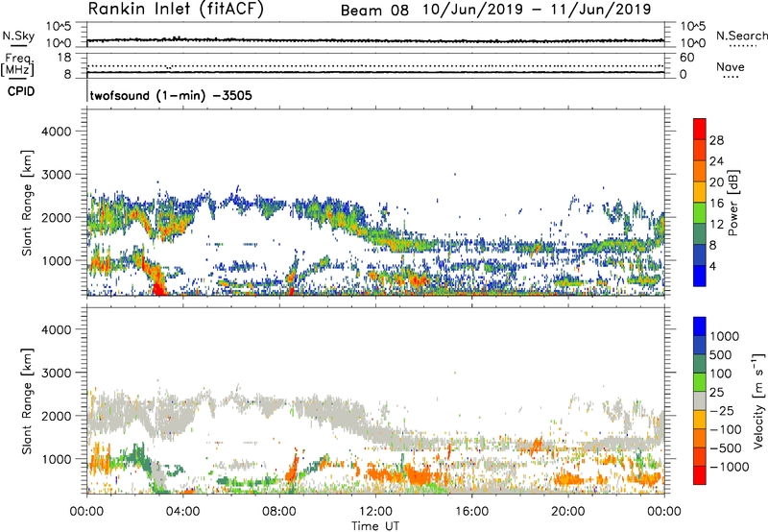
Task: Click the "4000" tick of power panel
Action: coord(57,132)
